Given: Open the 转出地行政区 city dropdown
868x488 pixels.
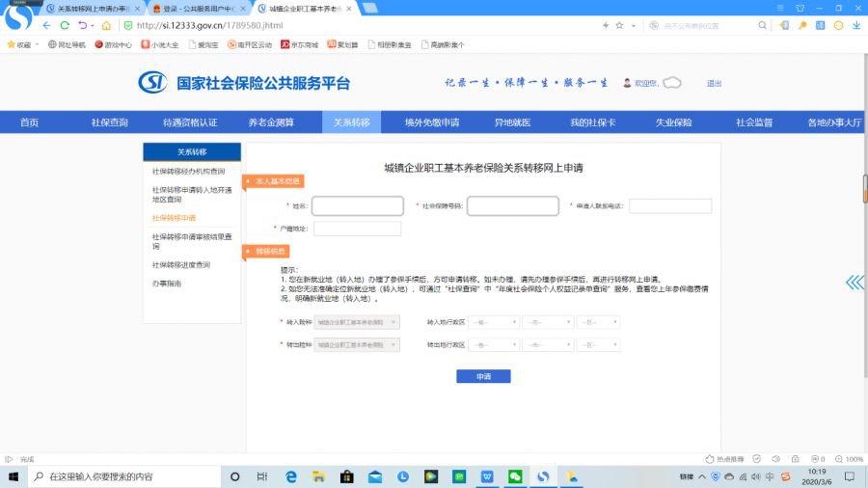Looking at the screenshot, I should tap(547, 344).
